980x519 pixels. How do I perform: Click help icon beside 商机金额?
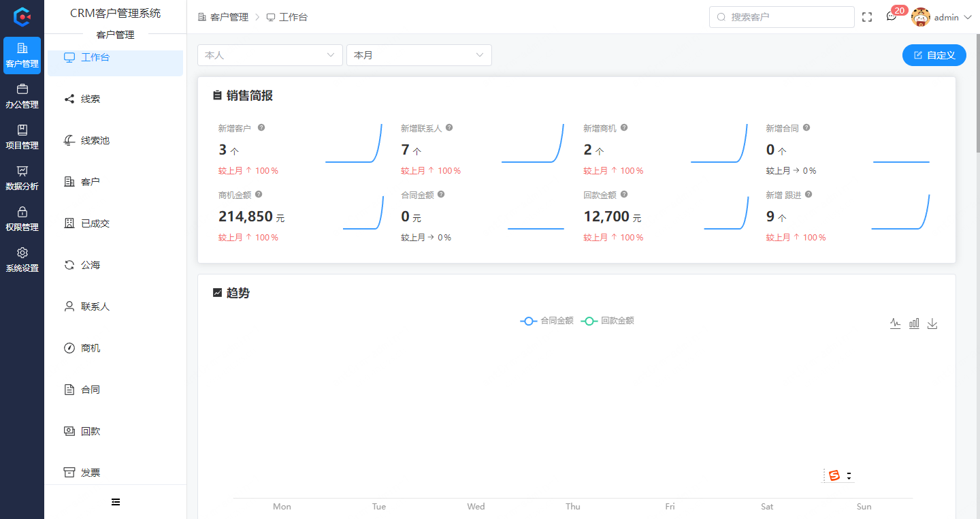pyautogui.click(x=259, y=194)
